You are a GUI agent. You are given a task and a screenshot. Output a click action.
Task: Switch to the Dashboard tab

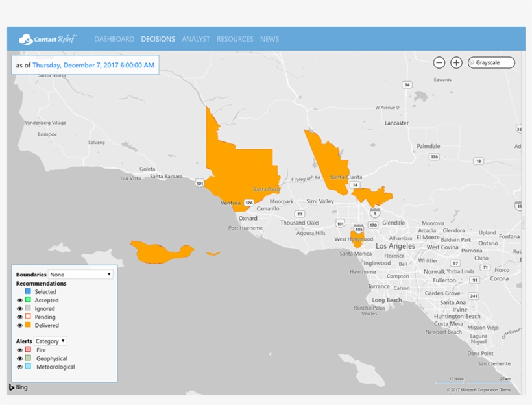point(114,39)
